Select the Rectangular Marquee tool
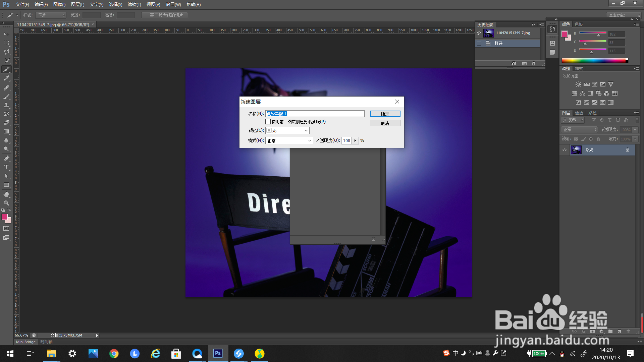The height and width of the screenshot is (362, 644). [6, 43]
